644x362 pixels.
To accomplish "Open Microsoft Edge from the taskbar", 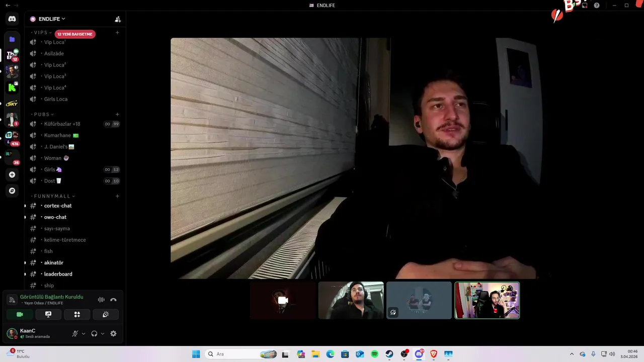I will [330, 354].
